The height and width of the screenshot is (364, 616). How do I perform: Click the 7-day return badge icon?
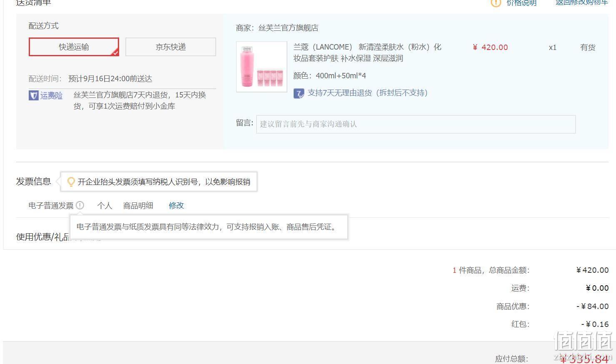pos(299,93)
